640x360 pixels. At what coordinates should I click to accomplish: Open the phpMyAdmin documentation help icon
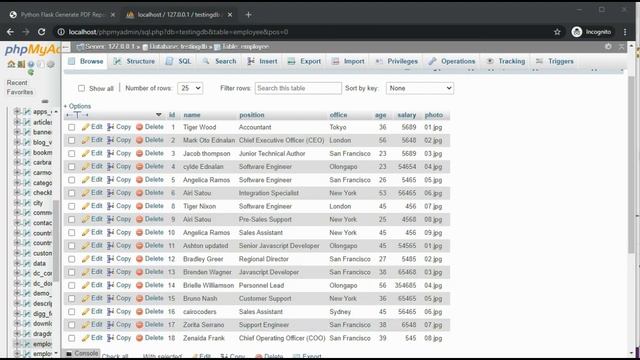pos(31,64)
